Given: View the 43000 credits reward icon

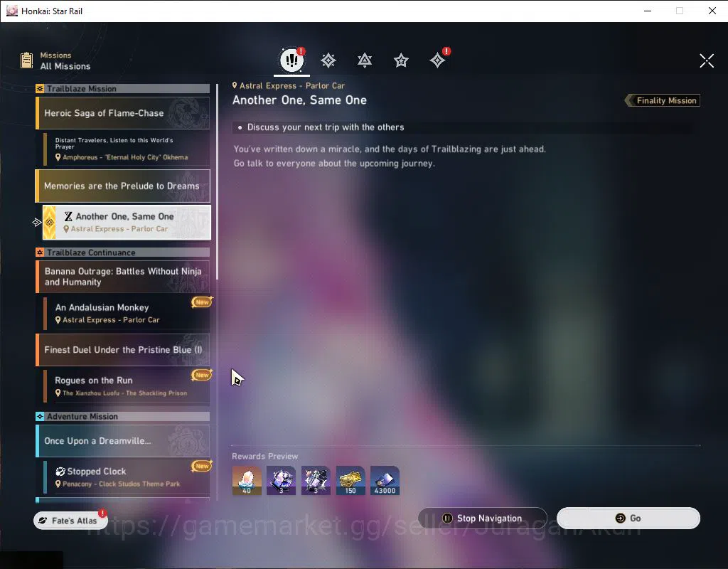Looking at the screenshot, I should 385,480.
